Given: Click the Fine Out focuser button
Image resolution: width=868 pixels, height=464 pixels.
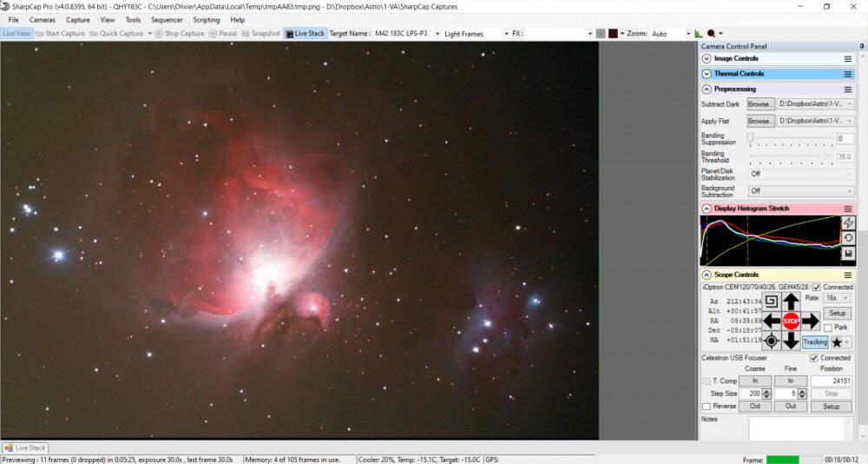Looking at the screenshot, I should point(791,407).
